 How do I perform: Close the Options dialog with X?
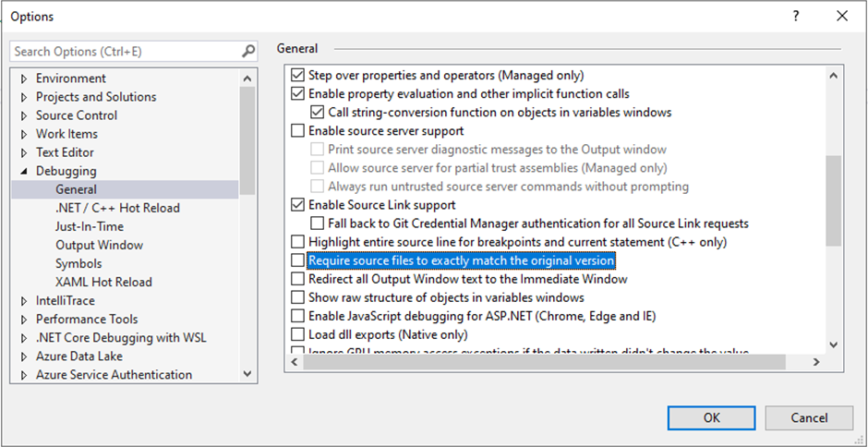[842, 17]
